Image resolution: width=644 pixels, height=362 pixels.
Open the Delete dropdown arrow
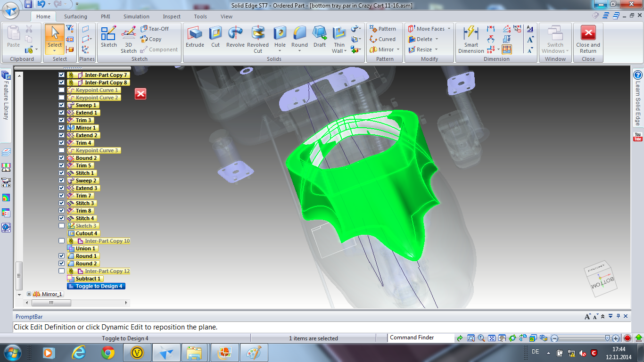pos(437,39)
